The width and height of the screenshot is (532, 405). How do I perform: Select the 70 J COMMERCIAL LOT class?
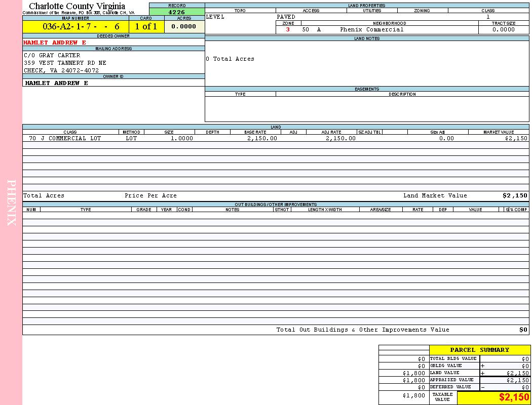pos(65,138)
